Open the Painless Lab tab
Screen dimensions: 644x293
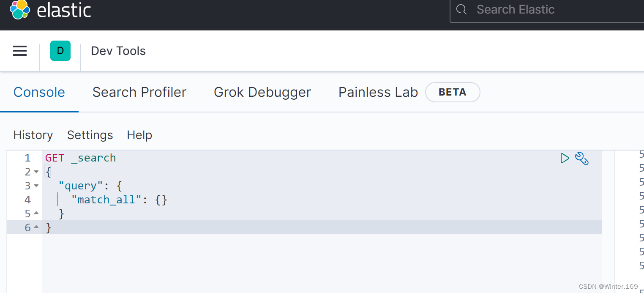(x=378, y=92)
